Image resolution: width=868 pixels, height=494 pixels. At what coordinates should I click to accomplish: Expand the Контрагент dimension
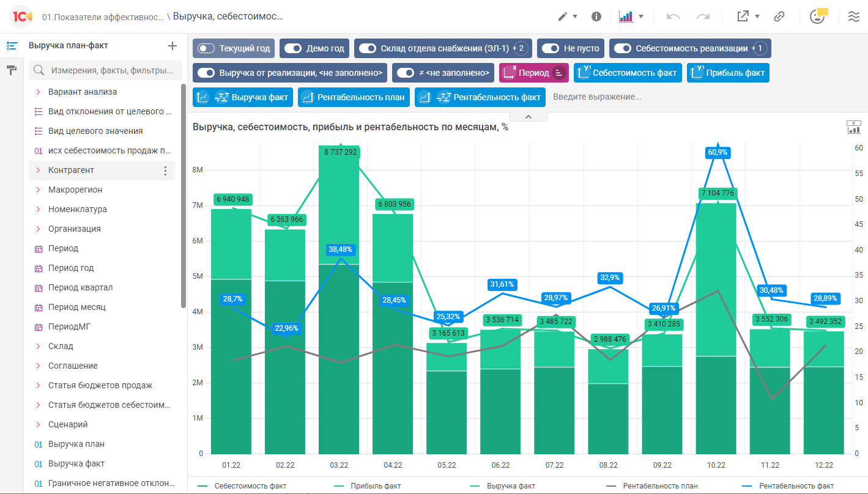coord(38,170)
